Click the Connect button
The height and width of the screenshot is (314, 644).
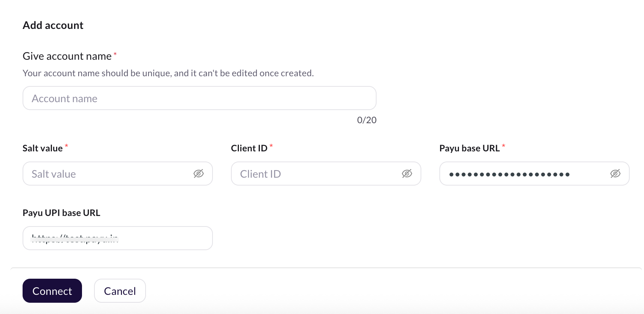52,291
